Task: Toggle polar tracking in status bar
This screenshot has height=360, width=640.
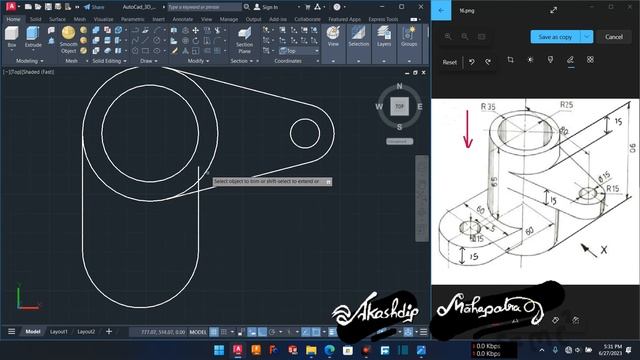Action: point(272,332)
